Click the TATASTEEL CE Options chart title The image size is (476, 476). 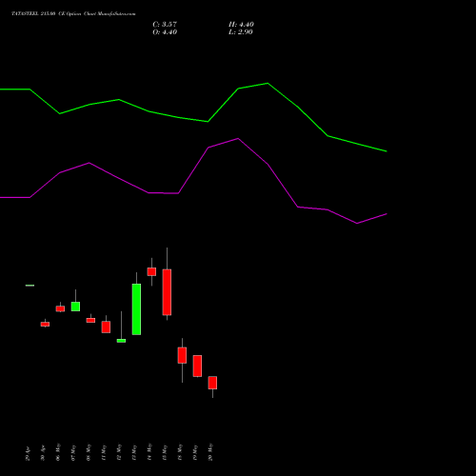click(x=73, y=13)
